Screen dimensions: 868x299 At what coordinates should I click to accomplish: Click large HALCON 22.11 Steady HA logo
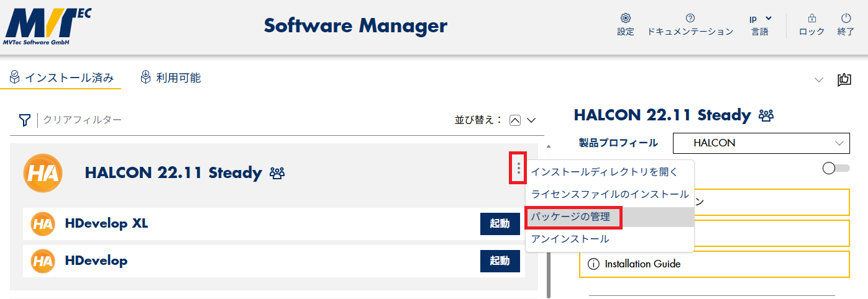pos(43,172)
